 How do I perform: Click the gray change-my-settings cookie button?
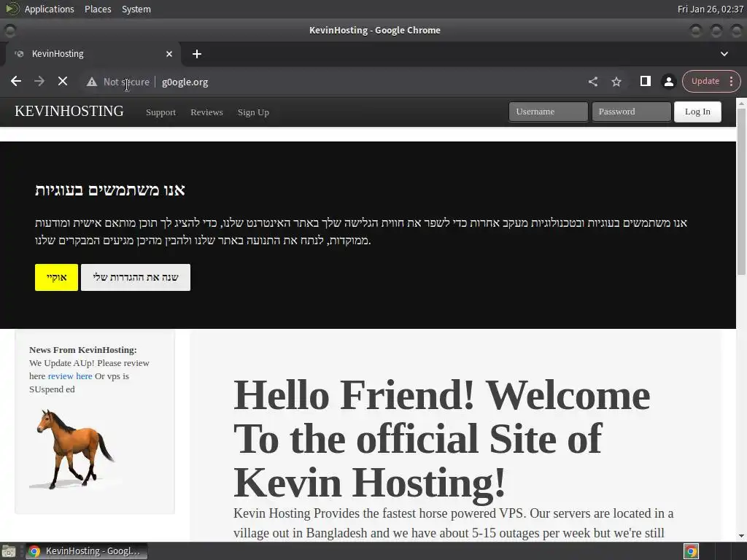pos(135,277)
